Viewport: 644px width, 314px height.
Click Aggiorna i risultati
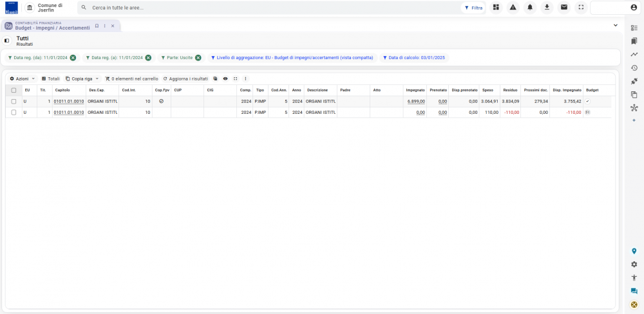coord(185,78)
